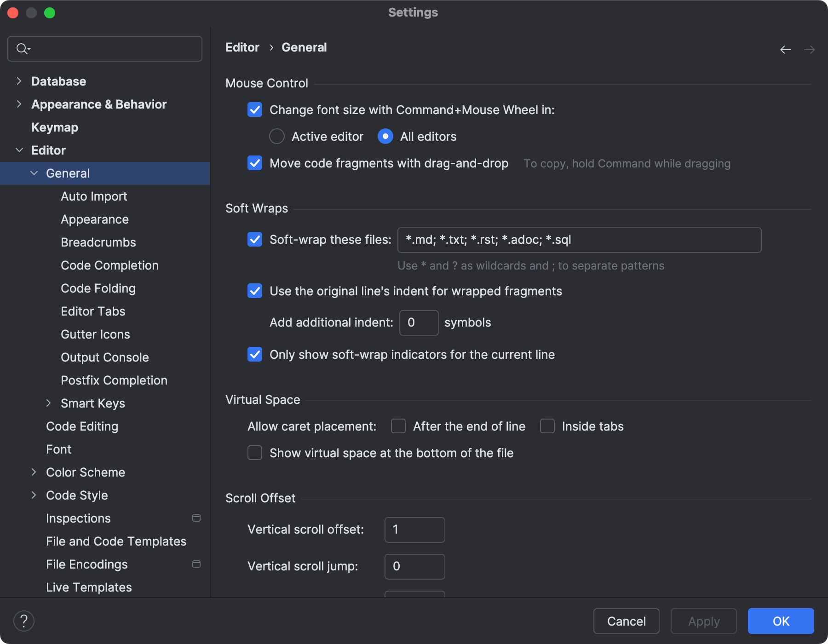Click the modified-settings icon beside Inspections
The image size is (828, 644).
196,518
